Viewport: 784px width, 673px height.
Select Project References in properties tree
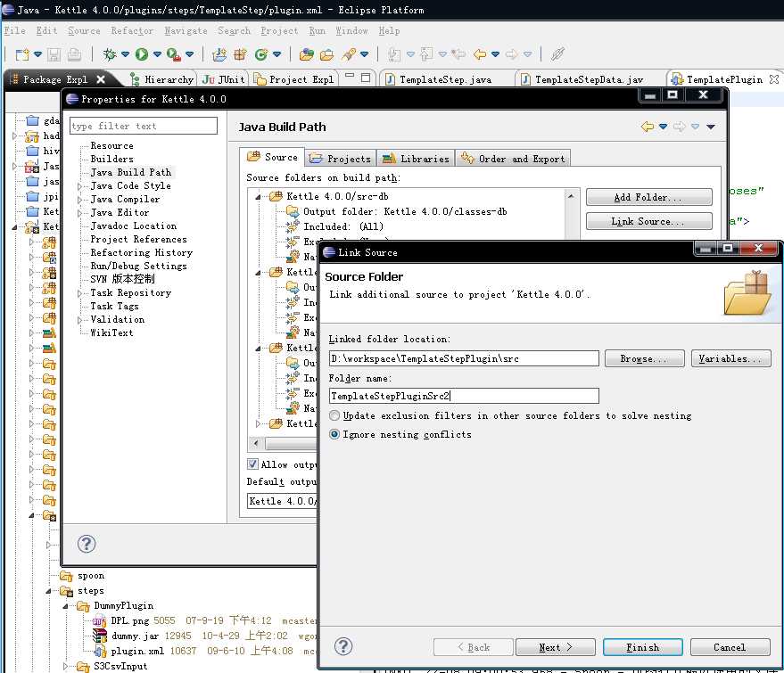pos(138,239)
